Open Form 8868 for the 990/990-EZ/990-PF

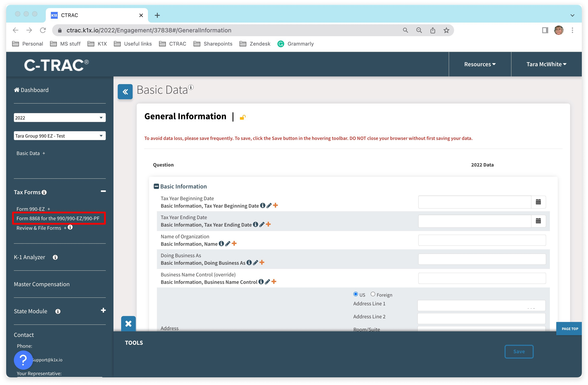point(58,218)
